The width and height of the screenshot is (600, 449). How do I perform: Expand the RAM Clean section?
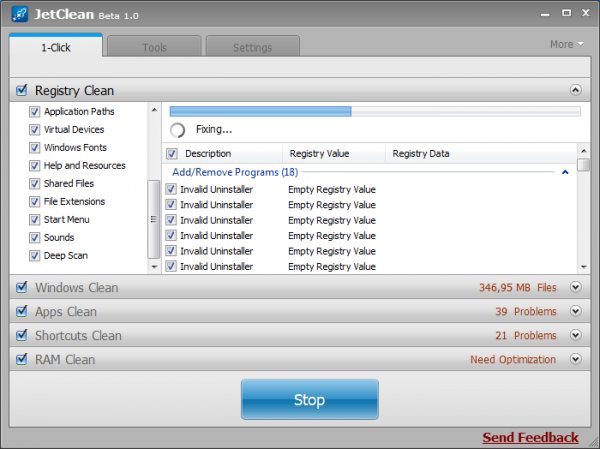pos(576,359)
